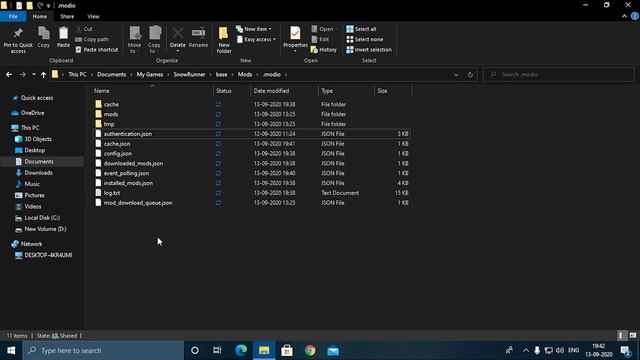Select the authentication.json file
Image resolution: width=640 pixels, height=360 pixels.
point(252,133)
